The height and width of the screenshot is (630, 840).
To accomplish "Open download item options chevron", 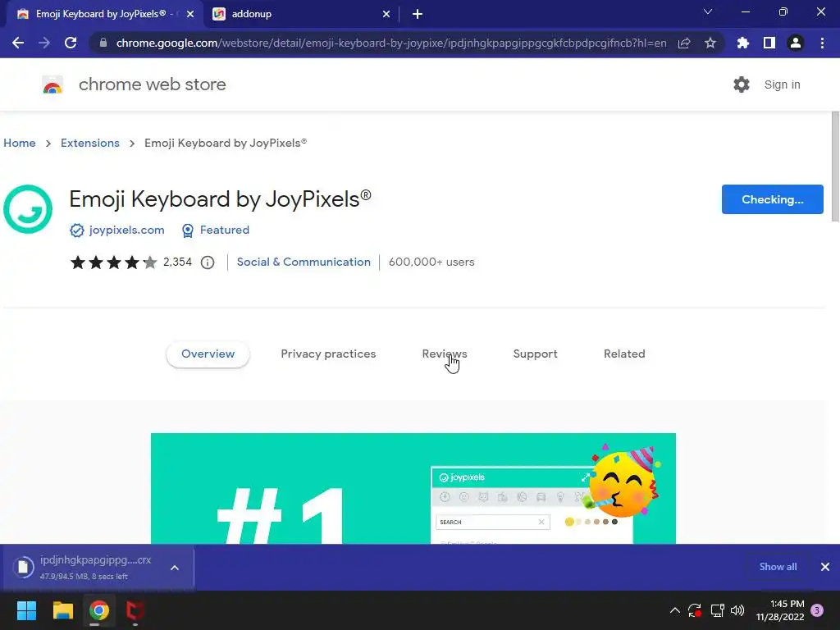I will coord(175,568).
